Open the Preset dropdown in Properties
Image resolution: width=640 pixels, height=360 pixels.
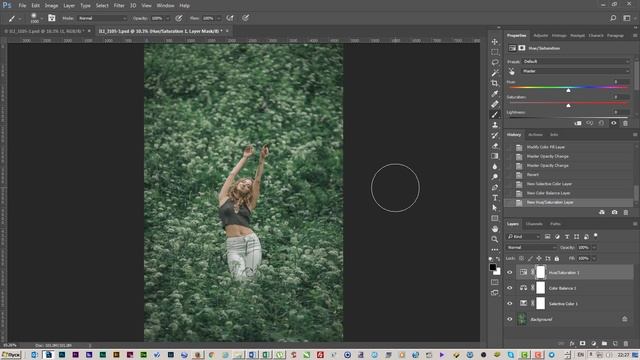click(x=576, y=62)
